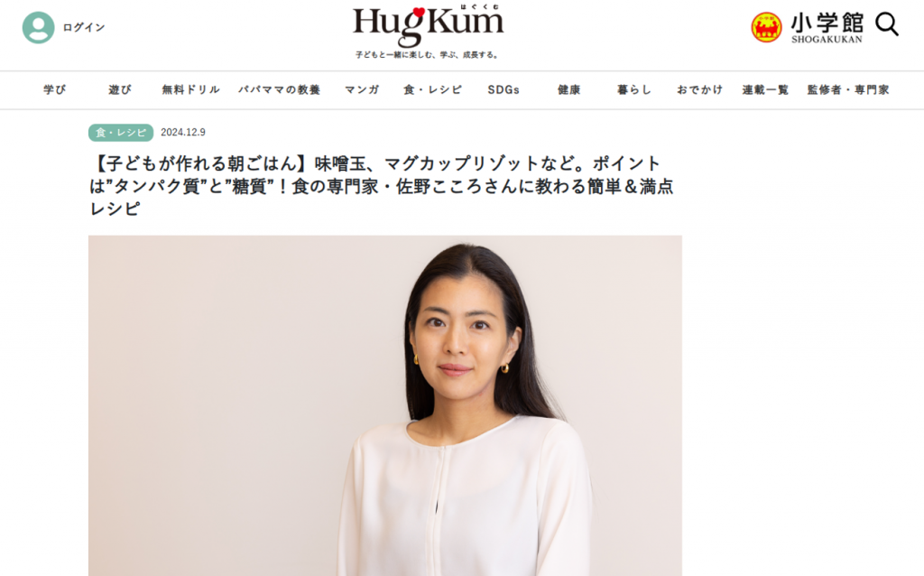The image size is (924, 576).
Task: Select マンガ in navigation bar
Action: pos(362,89)
